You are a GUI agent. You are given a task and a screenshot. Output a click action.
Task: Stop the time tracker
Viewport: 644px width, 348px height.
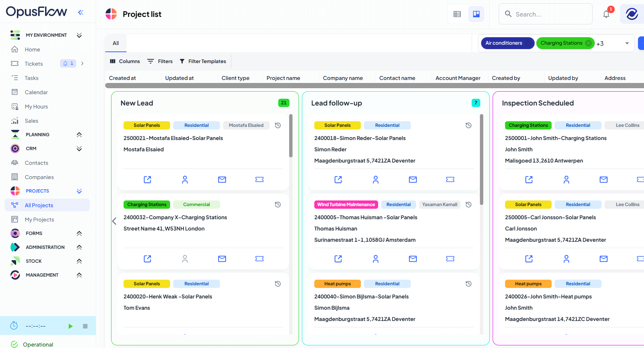tap(85, 326)
